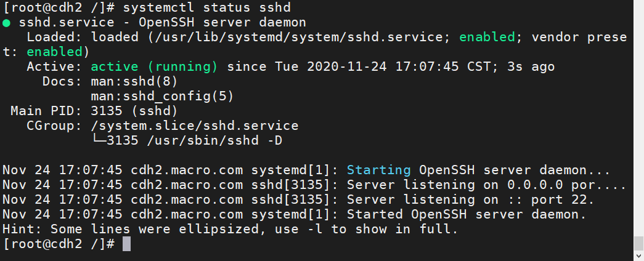Click the CGroup path /system.slice/sshd.service
Viewport: 644px width, 261px height.
click(195, 126)
